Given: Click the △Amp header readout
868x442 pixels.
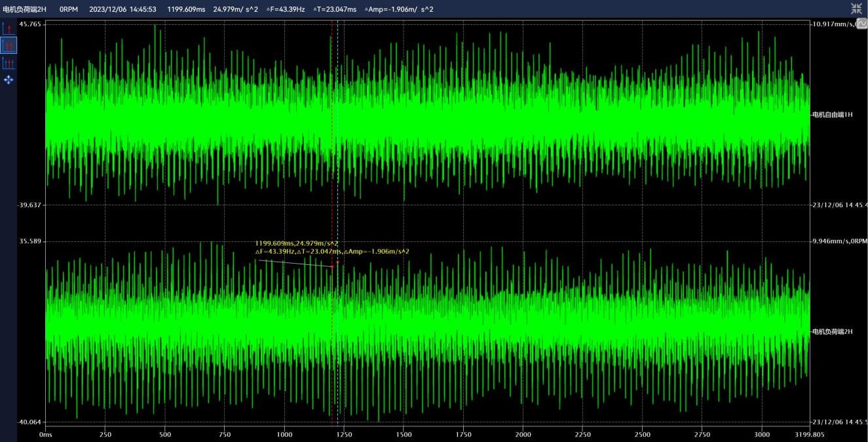Looking at the screenshot, I should [400, 9].
